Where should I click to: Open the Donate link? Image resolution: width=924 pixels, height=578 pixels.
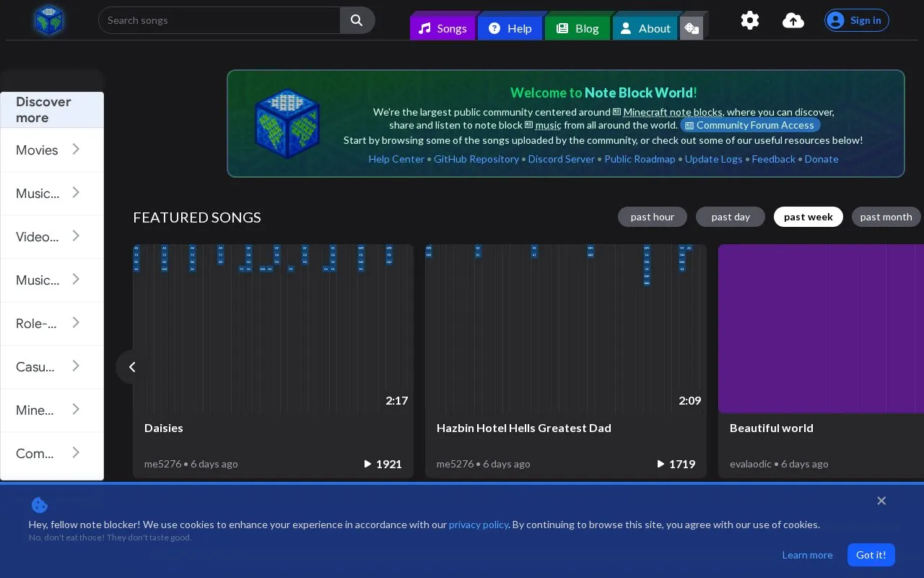(821, 159)
